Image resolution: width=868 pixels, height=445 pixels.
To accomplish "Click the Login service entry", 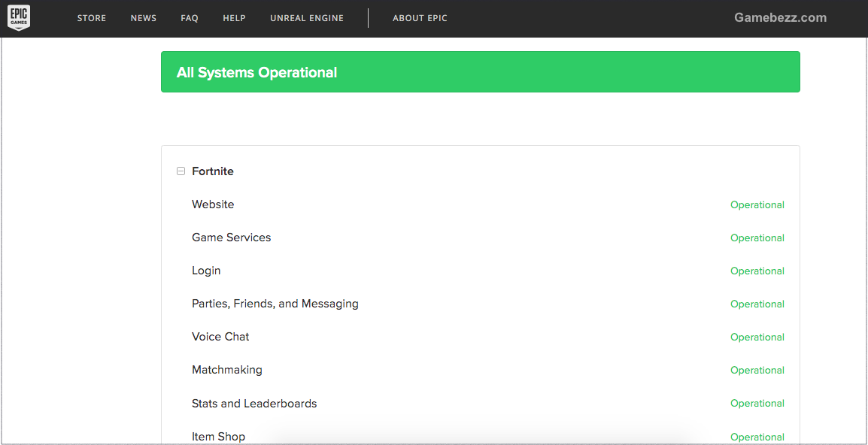I will pos(206,271).
